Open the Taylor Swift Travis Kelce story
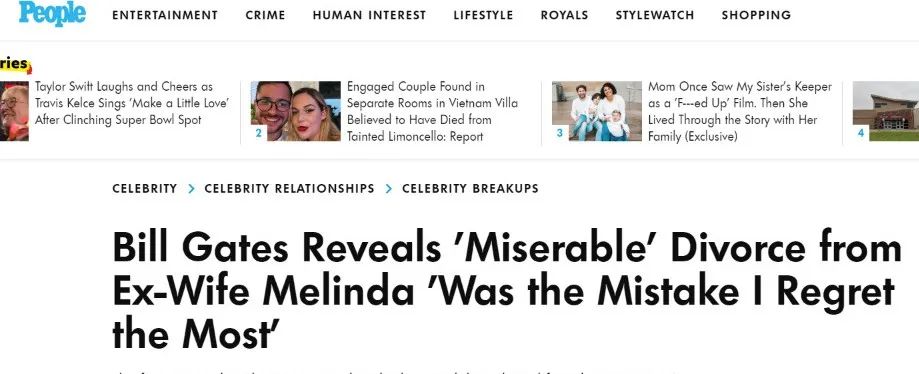 pyautogui.click(x=132, y=103)
